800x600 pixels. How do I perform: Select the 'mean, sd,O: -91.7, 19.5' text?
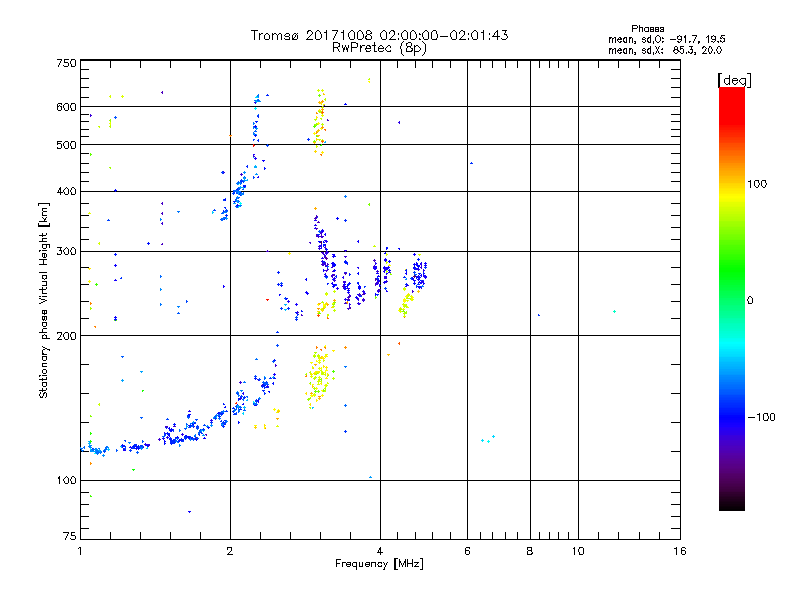pos(666,39)
